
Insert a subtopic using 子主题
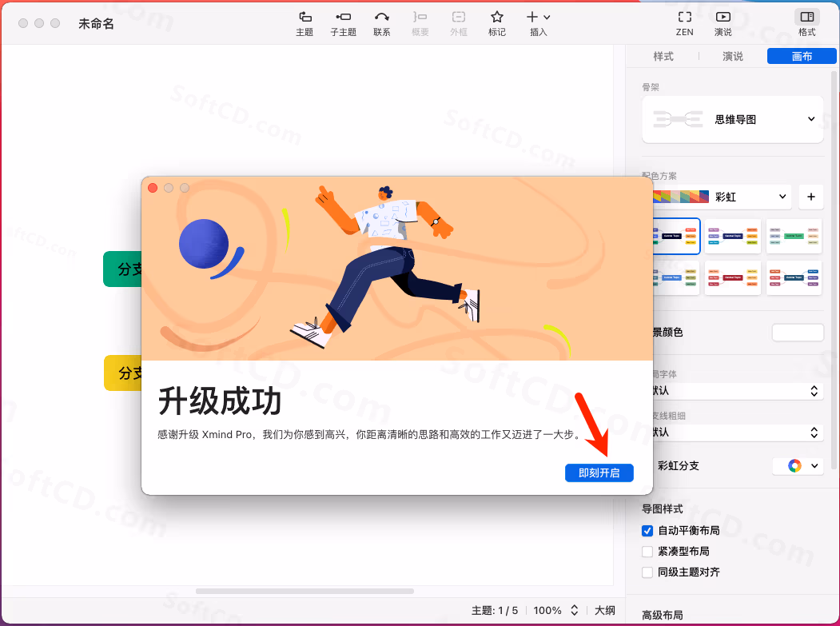pos(343,23)
